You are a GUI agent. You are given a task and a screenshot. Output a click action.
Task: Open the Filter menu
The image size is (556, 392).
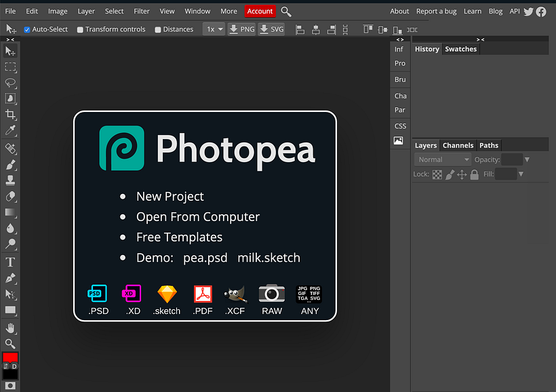tap(142, 12)
